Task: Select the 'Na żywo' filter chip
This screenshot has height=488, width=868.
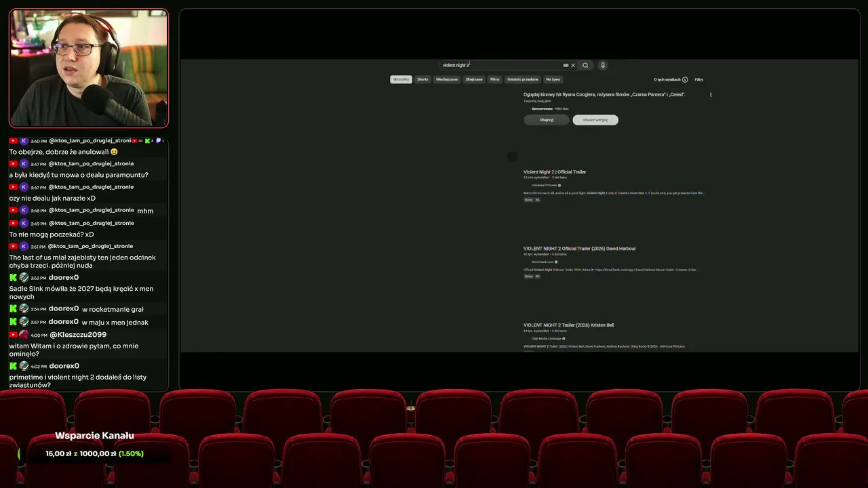Action: point(553,79)
